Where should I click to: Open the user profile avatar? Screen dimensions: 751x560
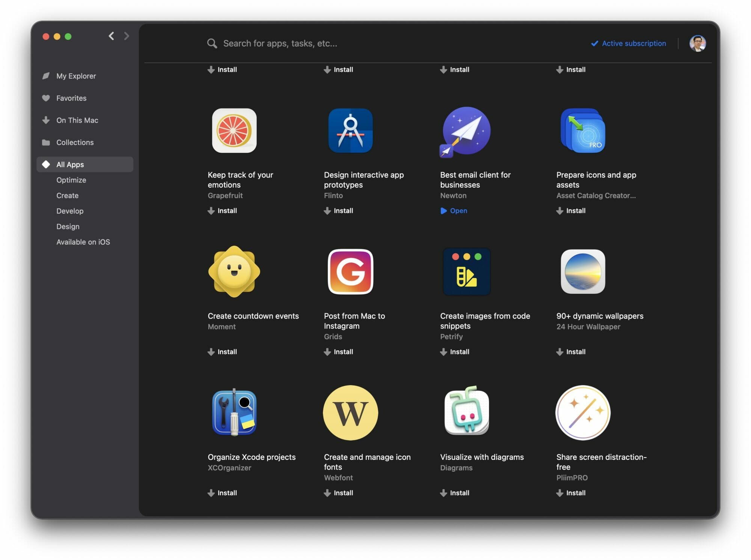[x=698, y=44]
